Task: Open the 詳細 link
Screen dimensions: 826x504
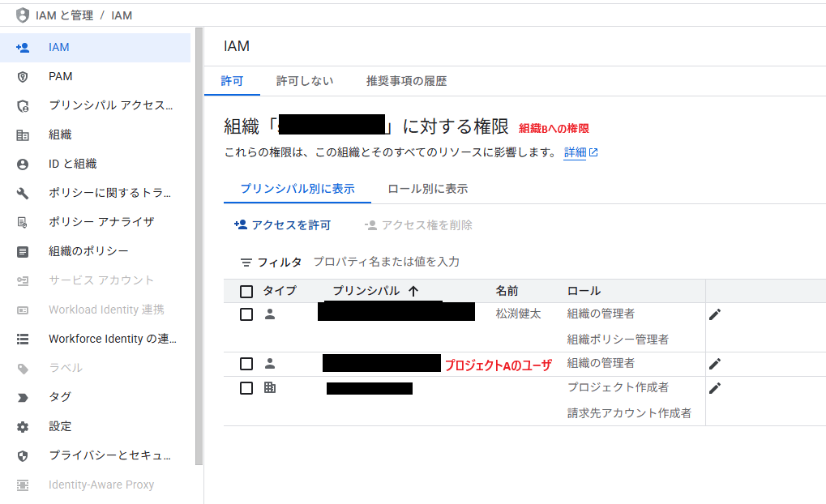Action: (575, 152)
